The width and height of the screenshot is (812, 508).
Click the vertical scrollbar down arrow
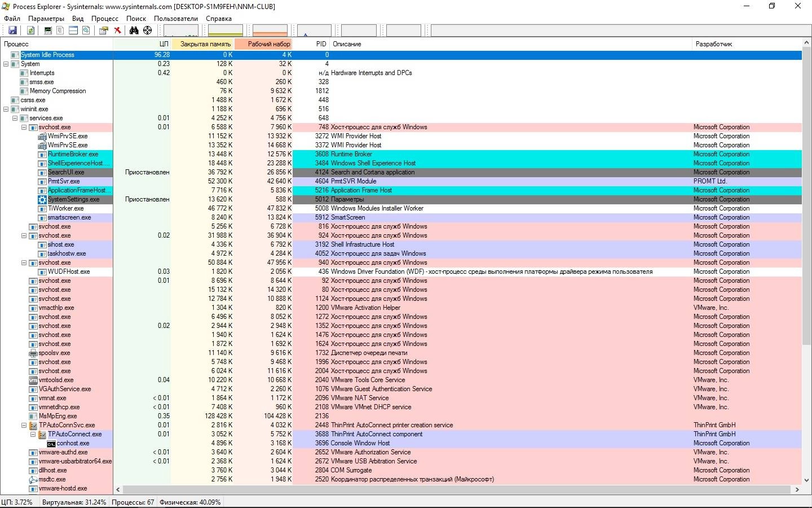click(x=806, y=480)
